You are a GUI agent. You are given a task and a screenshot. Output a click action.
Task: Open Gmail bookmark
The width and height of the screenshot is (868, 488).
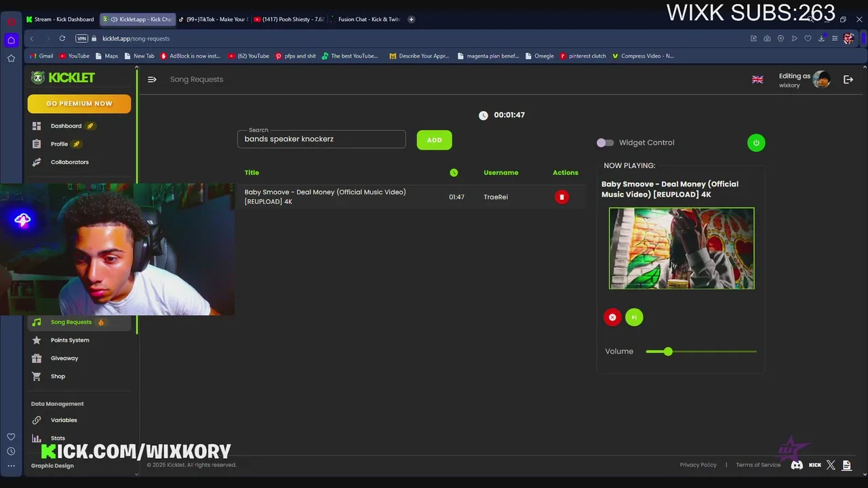pos(42,56)
